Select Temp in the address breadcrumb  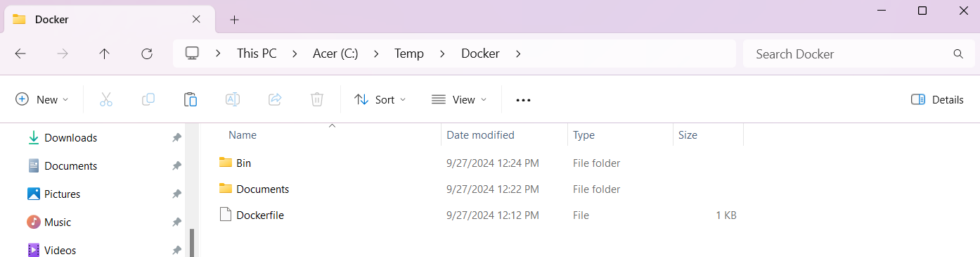click(x=409, y=54)
